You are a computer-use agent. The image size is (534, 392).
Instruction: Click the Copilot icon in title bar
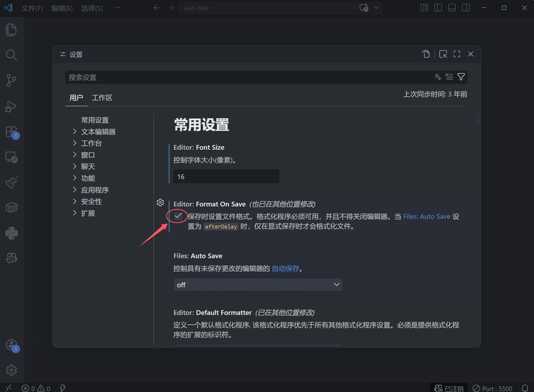[x=364, y=8]
